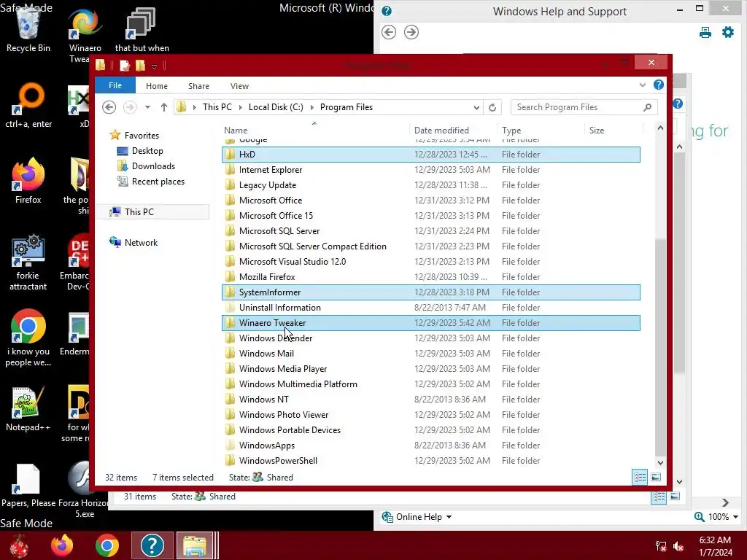747x560 pixels.
Task: Click the muted volume tray icon
Action: point(678,546)
